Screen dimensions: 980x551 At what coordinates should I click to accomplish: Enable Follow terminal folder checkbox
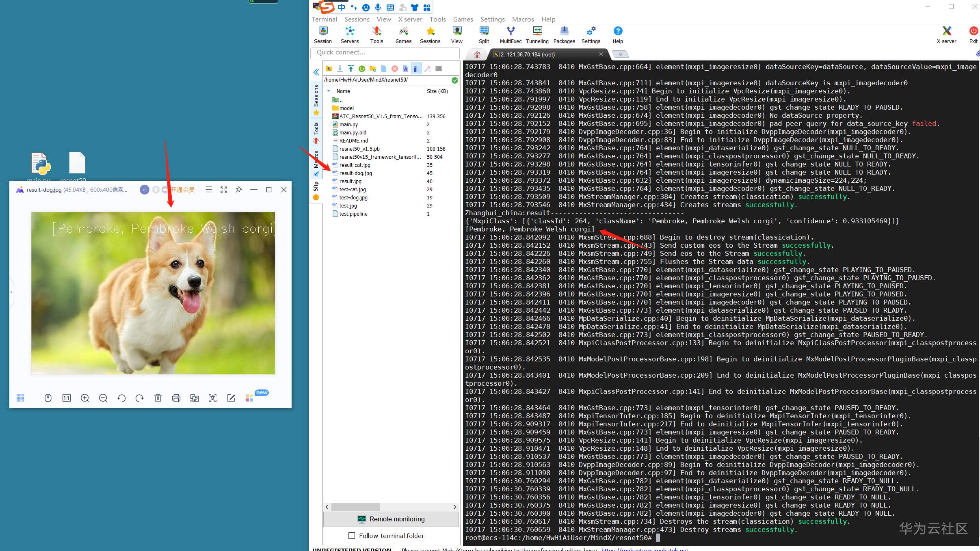click(x=352, y=536)
